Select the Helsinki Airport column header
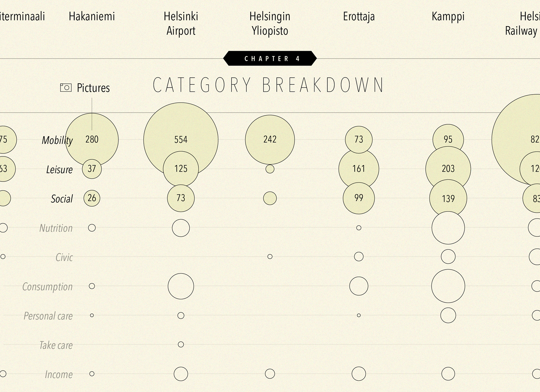The height and width of the screenshot is (392, 540). tap(181, 24)
